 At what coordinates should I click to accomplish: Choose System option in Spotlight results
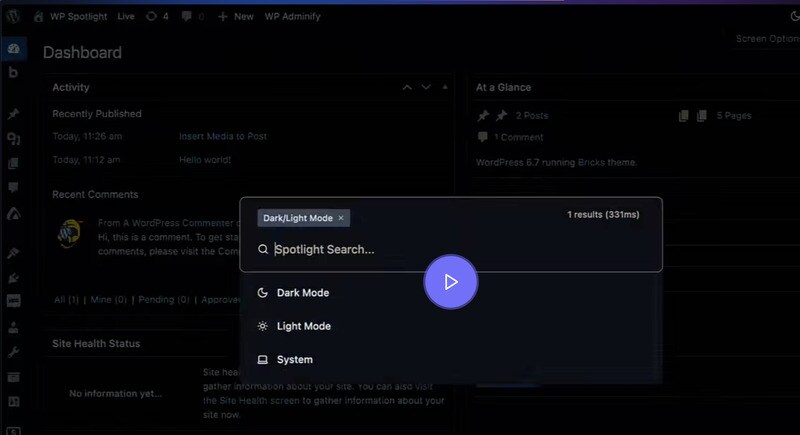294,359
